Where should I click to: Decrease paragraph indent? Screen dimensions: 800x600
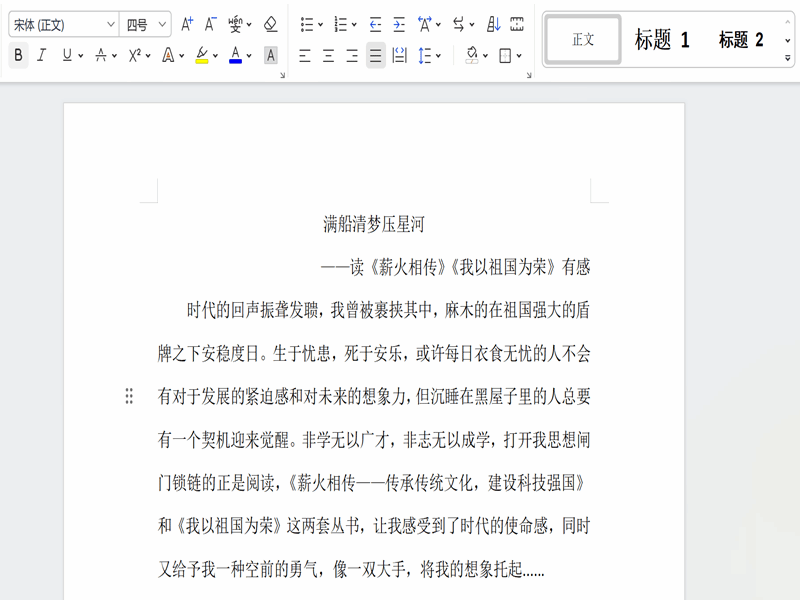coord(376,24)
